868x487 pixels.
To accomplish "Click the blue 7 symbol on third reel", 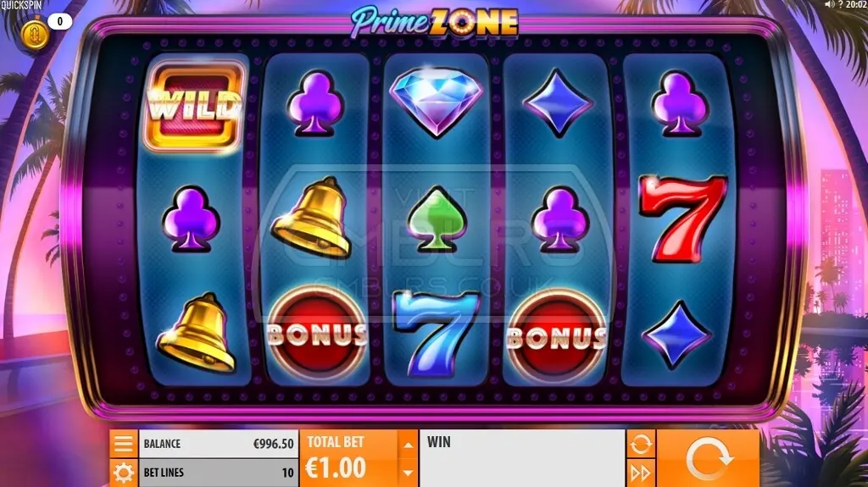I will [436, 335].
